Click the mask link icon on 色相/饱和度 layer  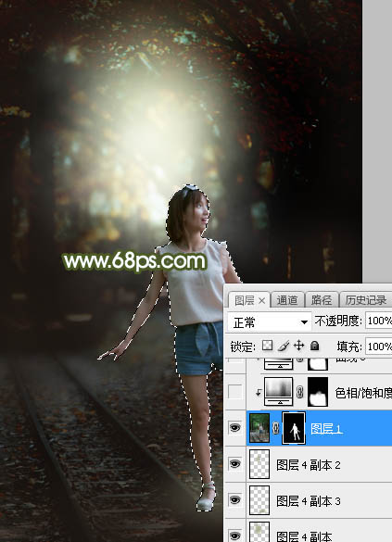[300, 392]
